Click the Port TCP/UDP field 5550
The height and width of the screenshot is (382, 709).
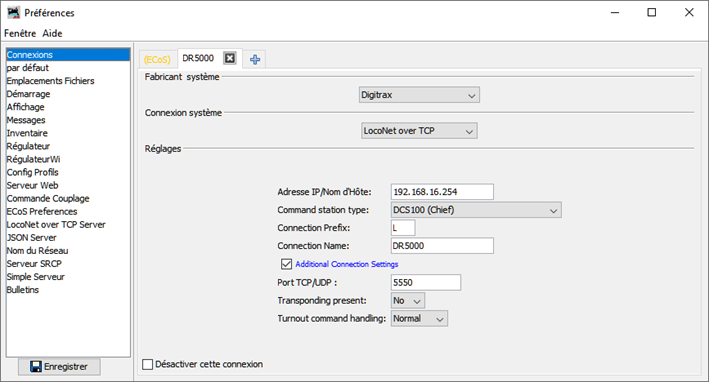[426, 283]
